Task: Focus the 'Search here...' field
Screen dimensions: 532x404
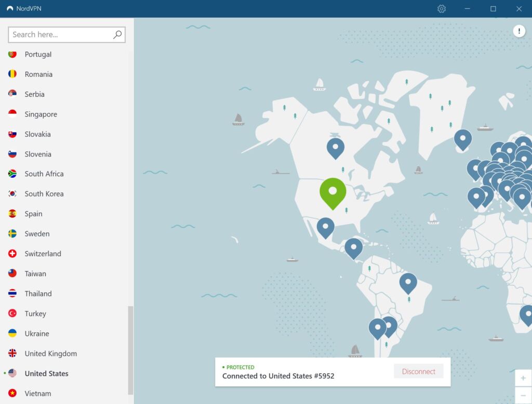Action: [x=66, y=35]
